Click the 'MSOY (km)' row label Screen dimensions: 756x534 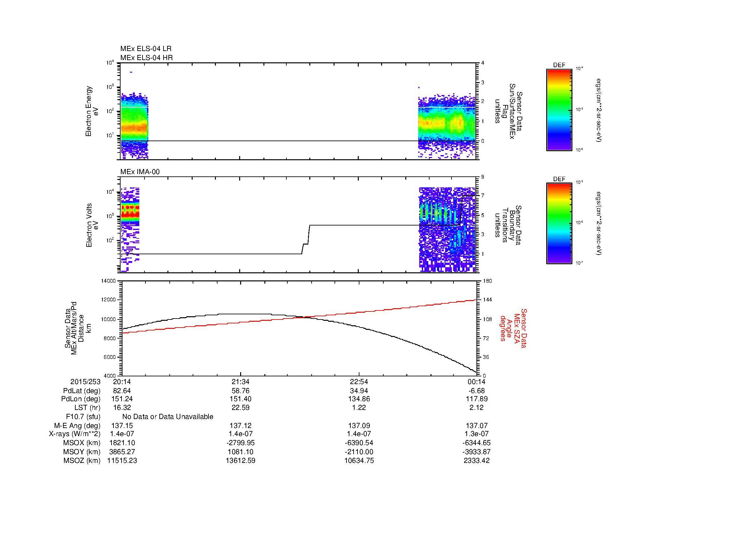pos(82,452)
